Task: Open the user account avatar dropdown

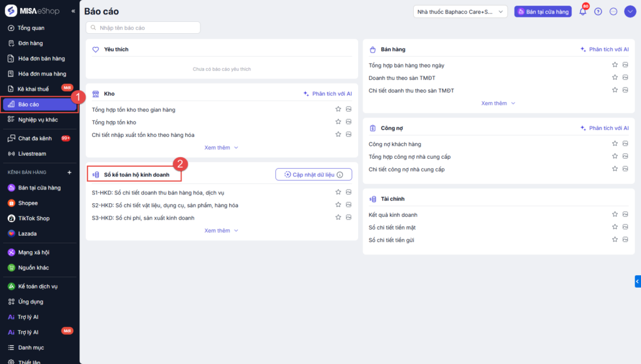Action: coord(630,11)
